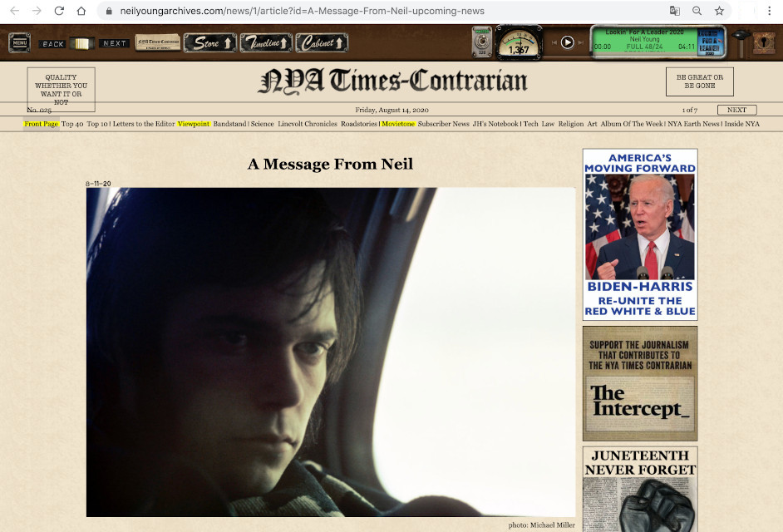Skip to the next track
The height and width of the screenshot is (532, 783).
pos(580,43)
